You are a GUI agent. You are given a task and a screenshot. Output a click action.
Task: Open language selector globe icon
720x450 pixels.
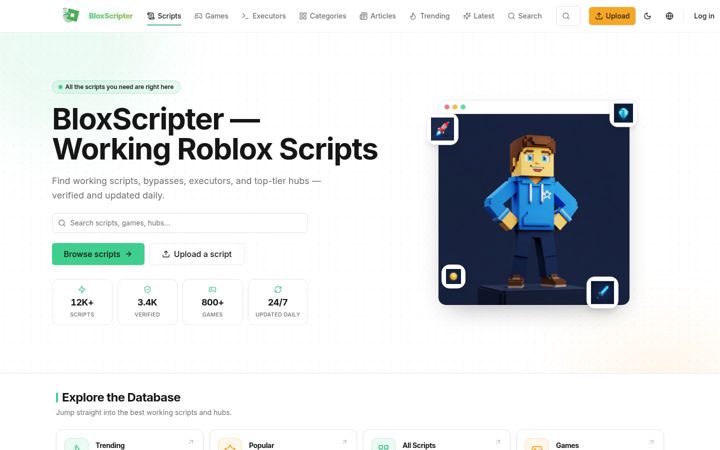(669, 16)
